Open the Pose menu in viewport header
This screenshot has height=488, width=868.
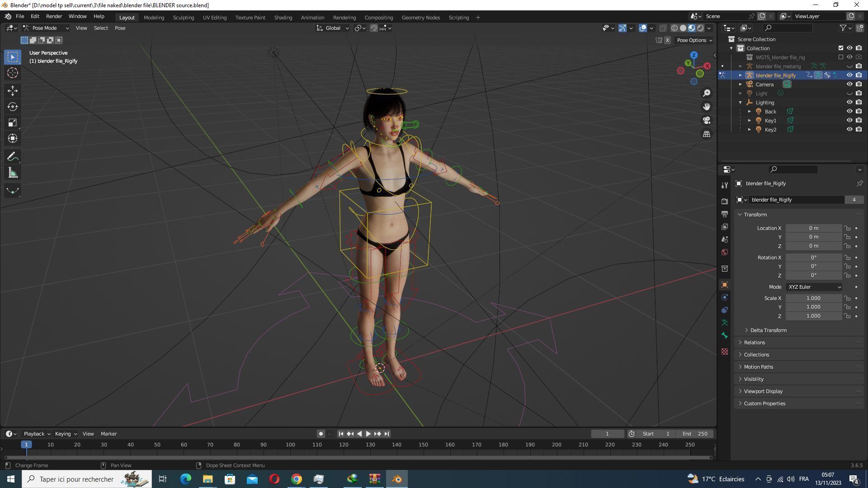pos(120,28)
